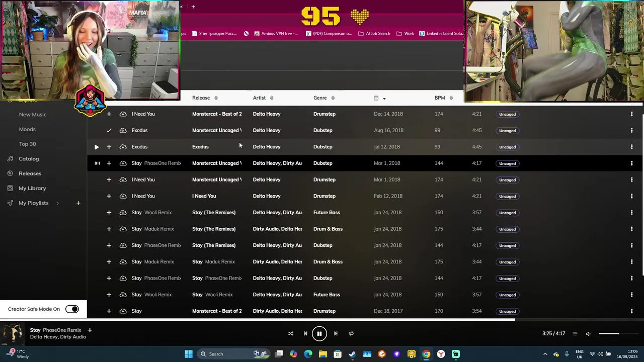
Task: Click the Releases sidebar icon
Action: [x=10, y=173]
